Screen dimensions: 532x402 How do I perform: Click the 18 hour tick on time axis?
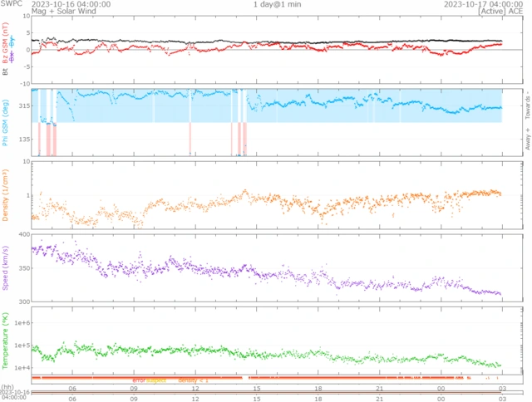[318, 388]
